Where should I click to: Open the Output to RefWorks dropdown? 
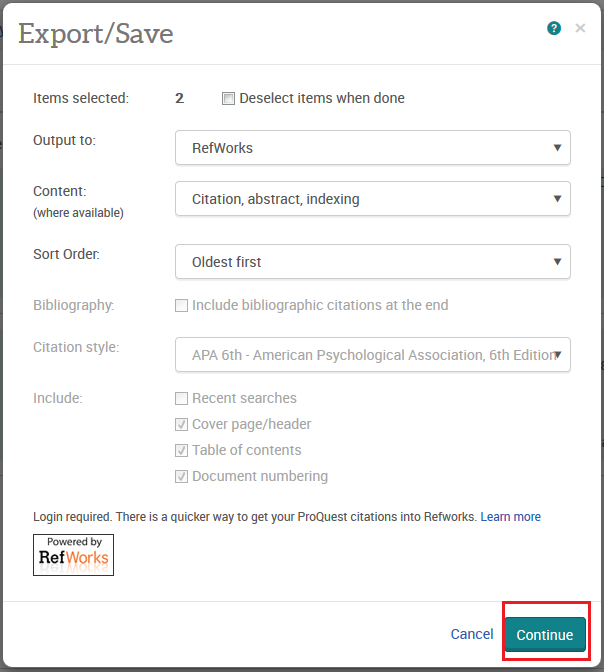click(373, 148)
